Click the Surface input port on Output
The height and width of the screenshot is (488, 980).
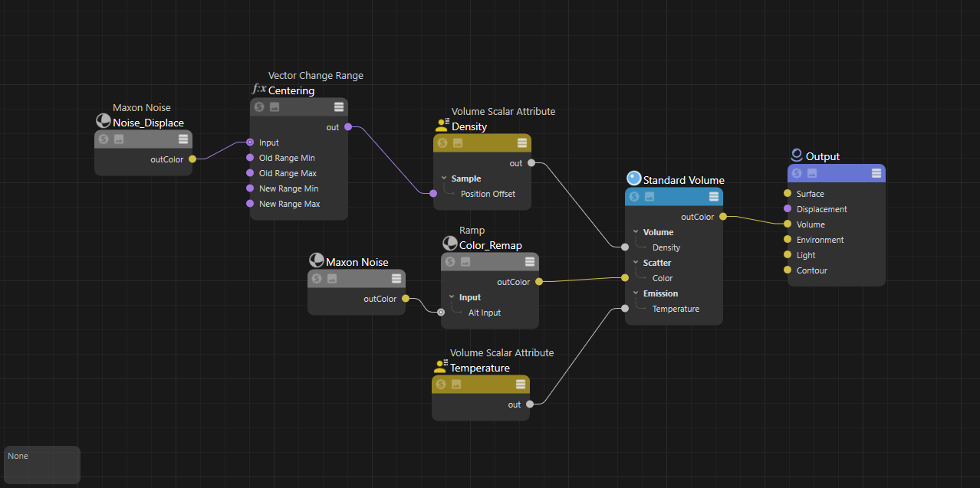(x=788, y=194)
